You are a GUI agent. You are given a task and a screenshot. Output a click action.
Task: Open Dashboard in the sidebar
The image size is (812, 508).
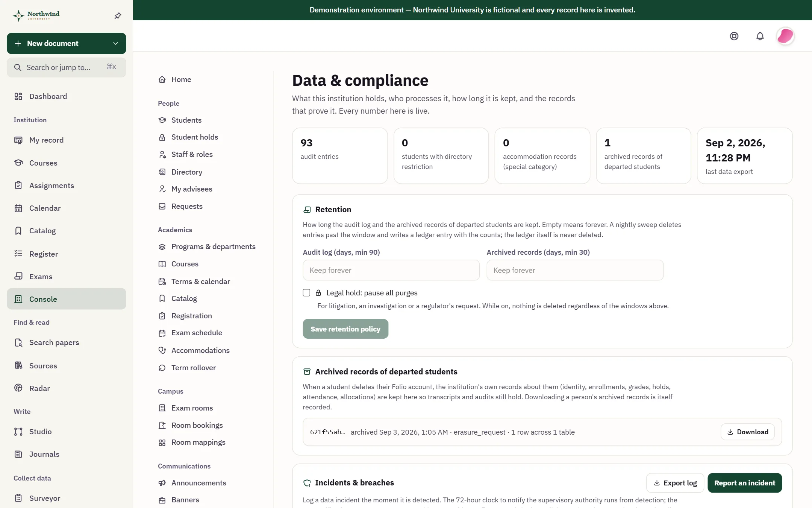click(x=67, y=96)
